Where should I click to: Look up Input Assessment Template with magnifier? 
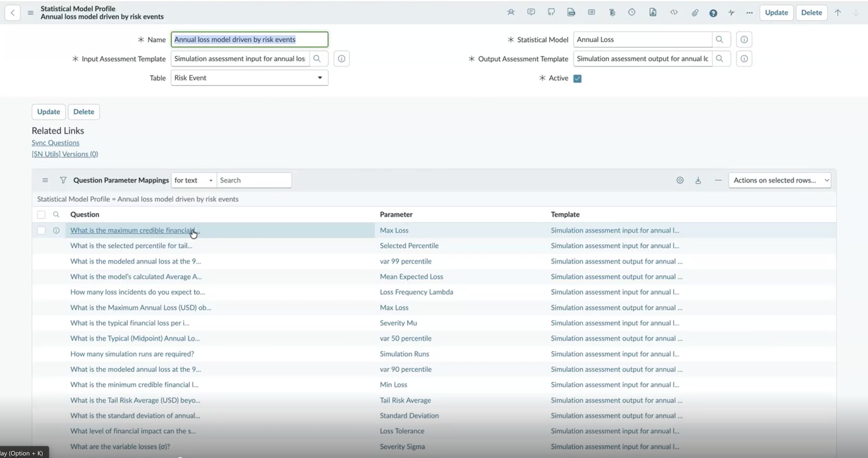317,59
